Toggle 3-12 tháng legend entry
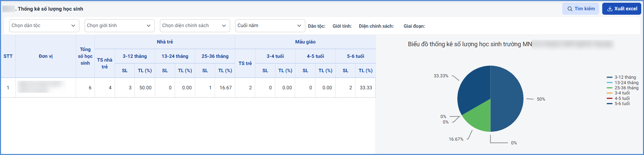 click(x=621, y=77)
